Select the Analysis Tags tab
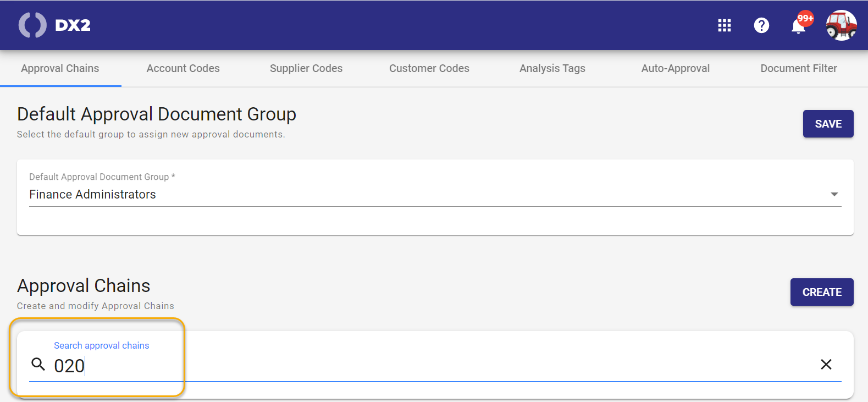This screenshot has width=868, height=402. [x=552, y=69]
